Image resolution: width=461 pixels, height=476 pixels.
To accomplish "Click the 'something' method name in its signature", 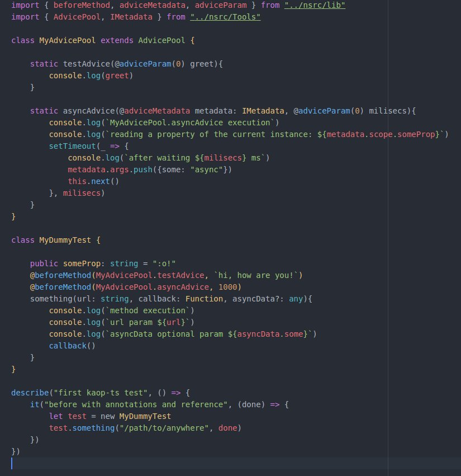I will click(x=51, y=299).
